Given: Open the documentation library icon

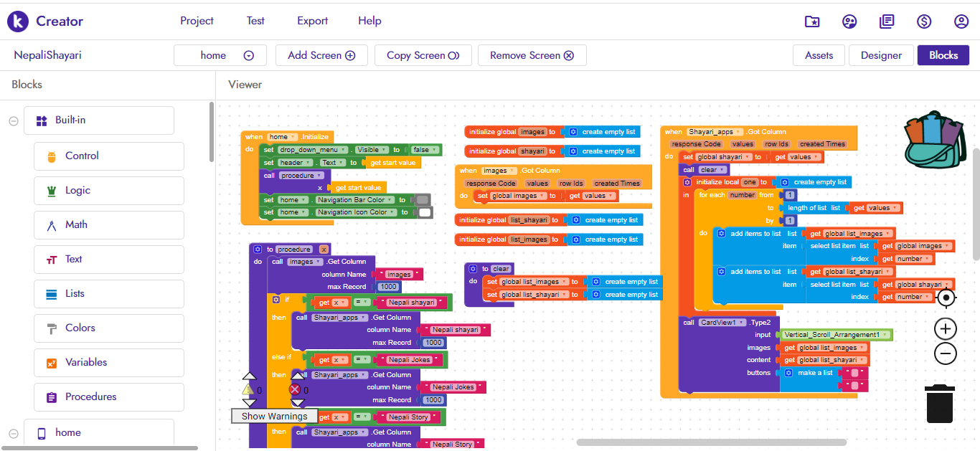Looking at the screenshot, I should [887, 22].
